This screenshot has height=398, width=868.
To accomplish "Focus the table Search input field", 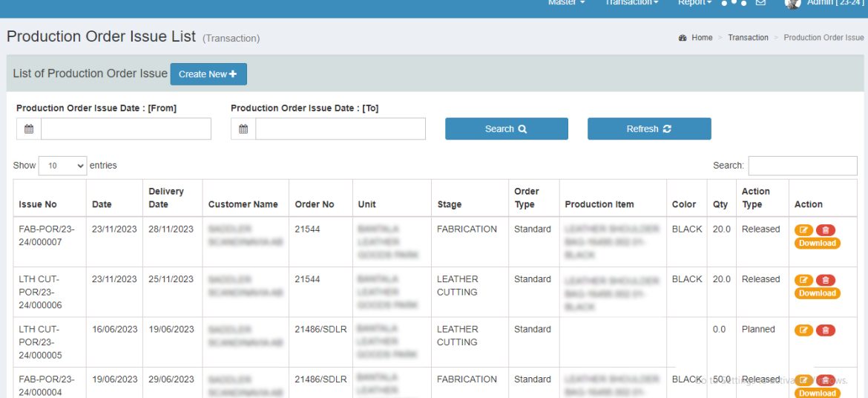I will tap(802, 166).
